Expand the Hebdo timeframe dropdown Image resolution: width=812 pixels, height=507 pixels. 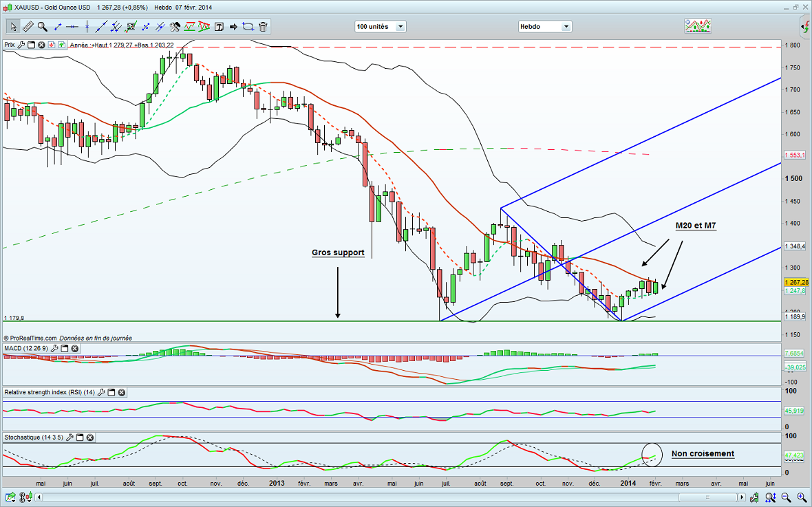(x=566, y=27)
